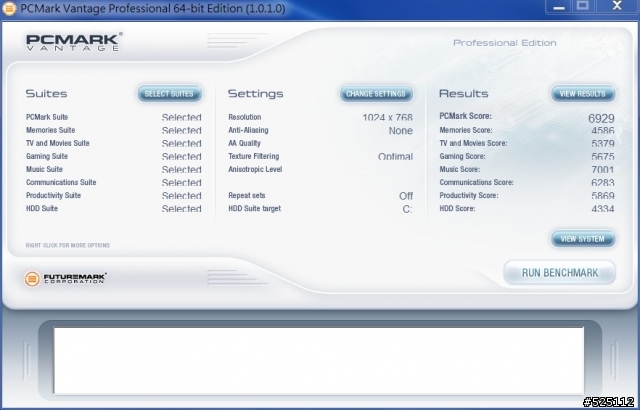Click the Memories Score value 4586
Viewport: 640px width, 410px height.
point(603,131)
